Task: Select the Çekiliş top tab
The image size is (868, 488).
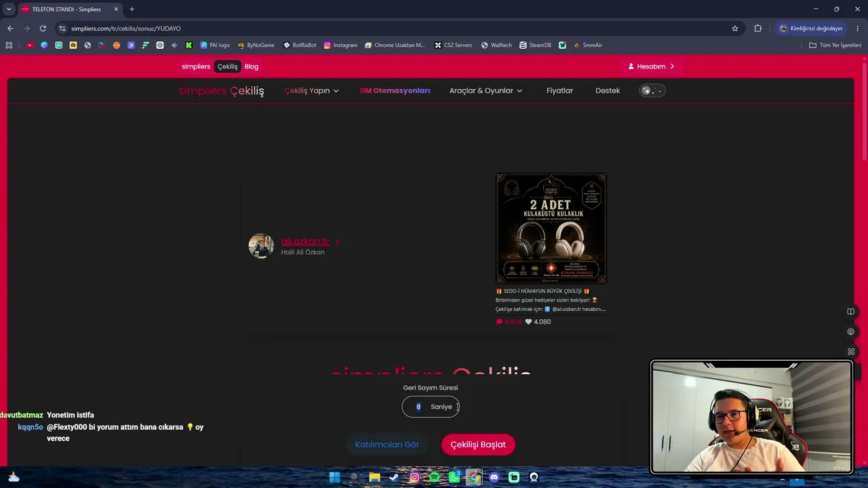Action: pyautogui.click(x=227, y=66)
